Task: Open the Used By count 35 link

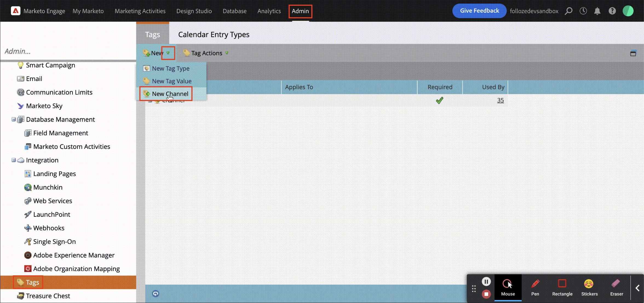Action: tap(500, 100)
